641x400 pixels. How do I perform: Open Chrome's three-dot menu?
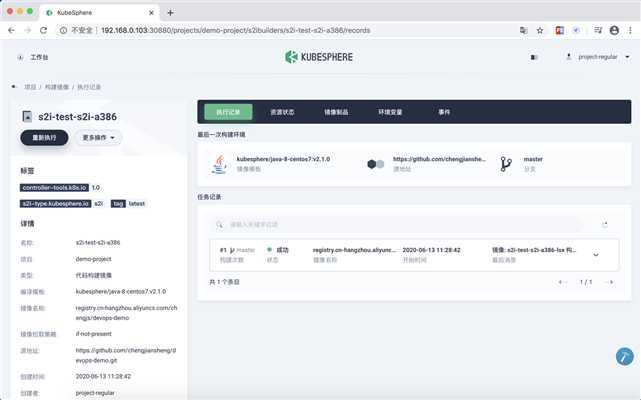click(x=630, y=30)
